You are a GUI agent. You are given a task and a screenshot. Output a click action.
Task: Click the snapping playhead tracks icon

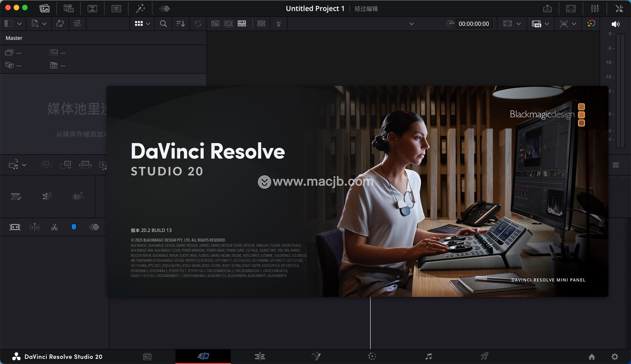[47, 196]
